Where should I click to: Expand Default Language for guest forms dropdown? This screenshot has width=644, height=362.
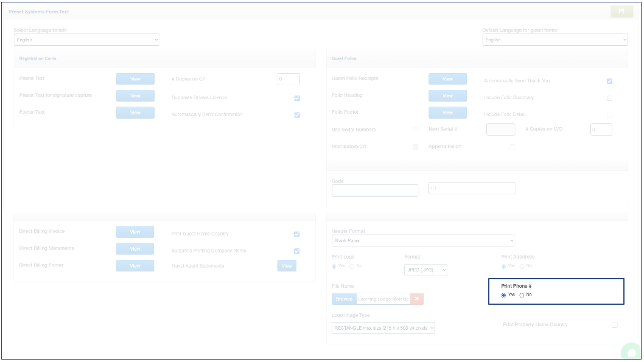[555, 40]
